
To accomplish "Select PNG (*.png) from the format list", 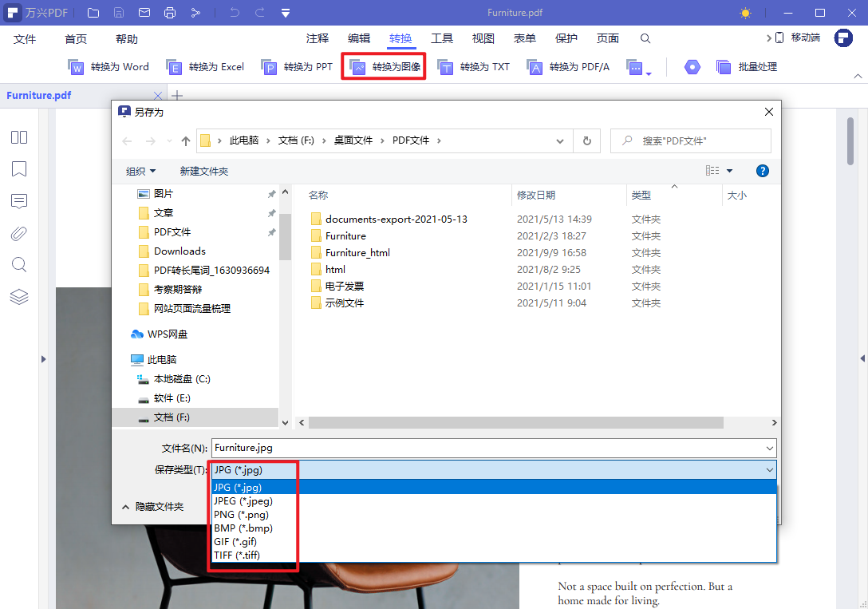I will pyautogui.click(x=239, y=514).
